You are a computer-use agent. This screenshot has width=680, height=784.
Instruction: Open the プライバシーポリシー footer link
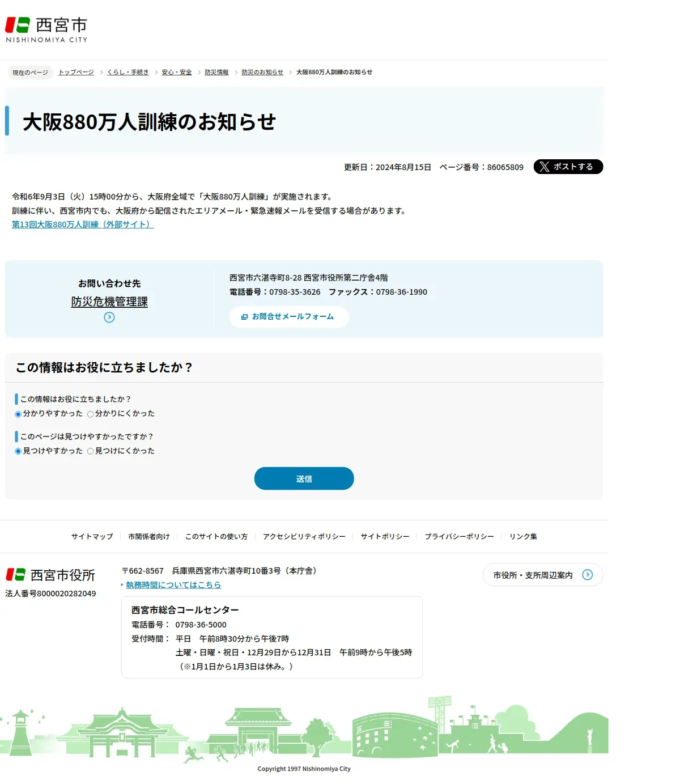460,536
